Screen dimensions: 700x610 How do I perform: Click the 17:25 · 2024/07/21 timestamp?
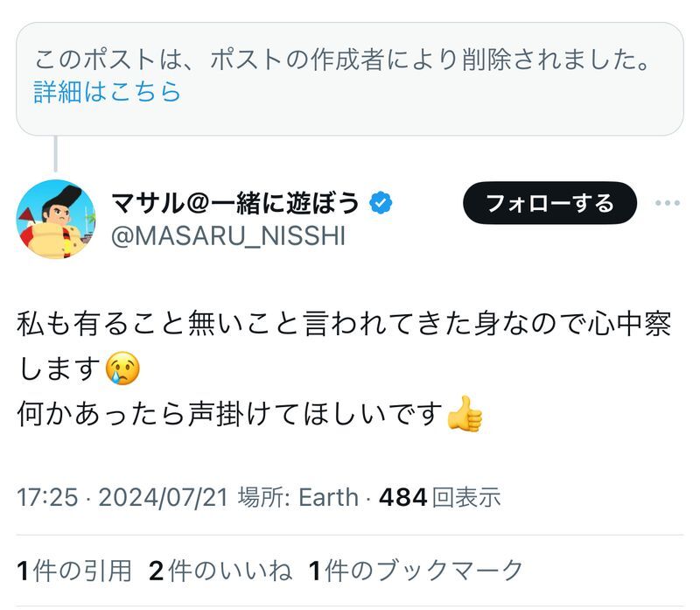(x=122, y=497)
